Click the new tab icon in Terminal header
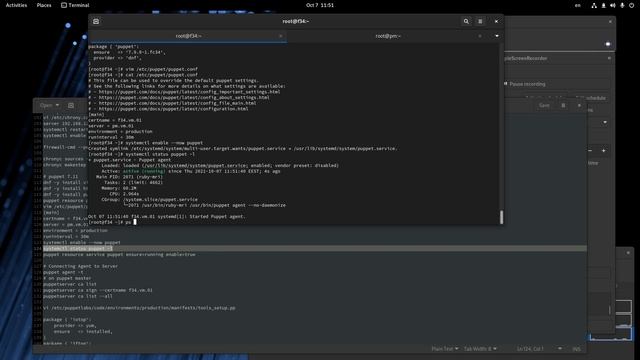 pos(96,21)
